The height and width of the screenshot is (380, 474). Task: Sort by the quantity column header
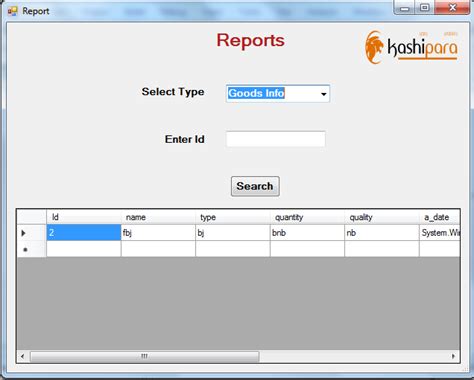pos(307,217)
